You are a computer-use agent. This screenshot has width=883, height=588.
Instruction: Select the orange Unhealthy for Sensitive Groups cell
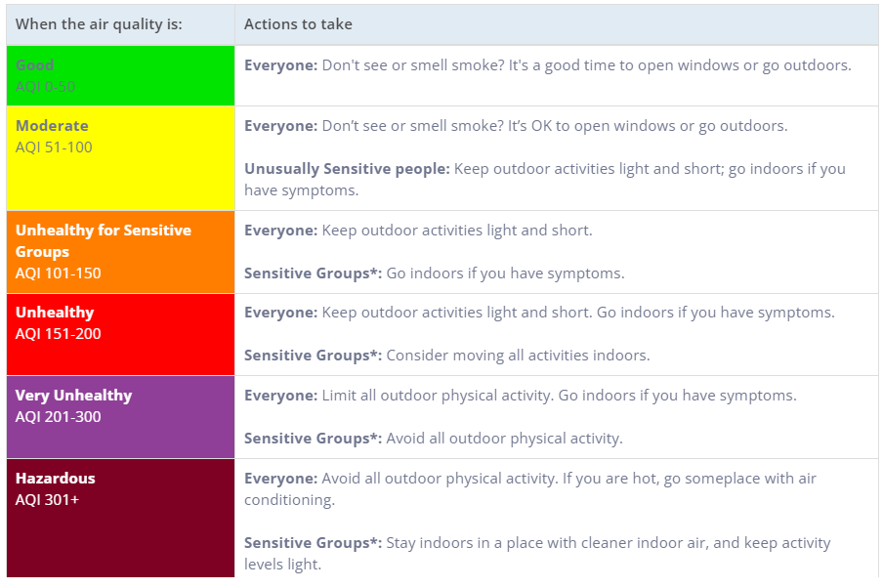[120, 251]
